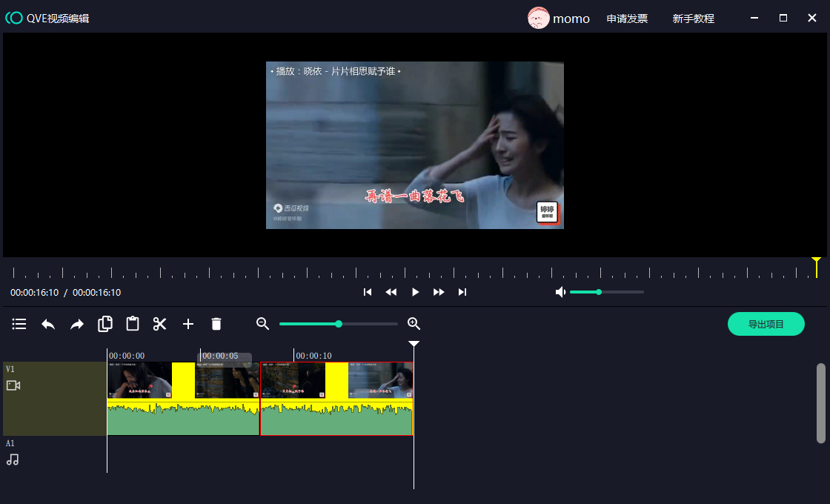Open the 新手教程 beginner tutorial

[x=693, y=19]
